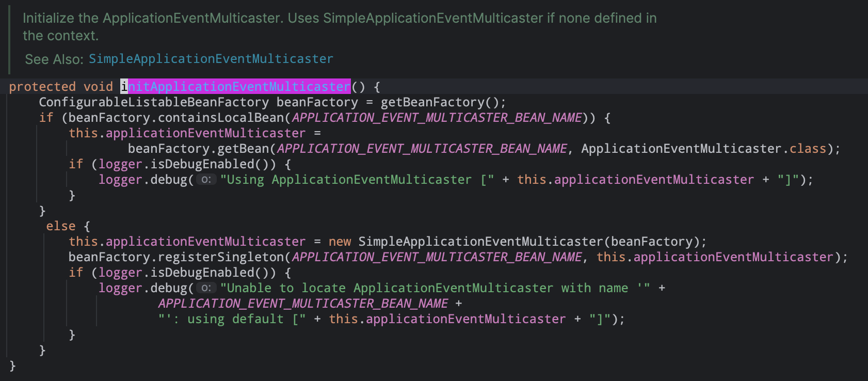
Task: Open the SimpleApplicationEventMulticaster See Also link
Action: pyautogui.click(x=211, y=59)
